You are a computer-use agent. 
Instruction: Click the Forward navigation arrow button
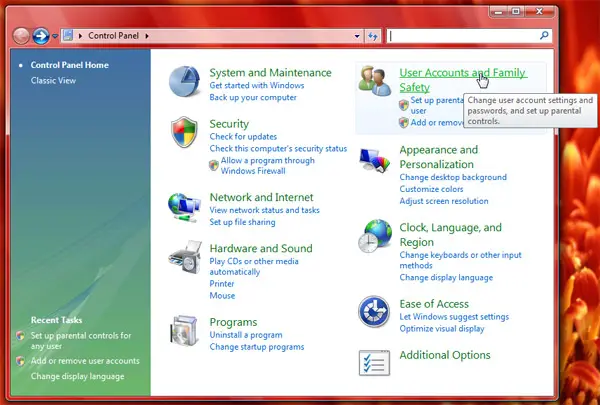(41, 36)
